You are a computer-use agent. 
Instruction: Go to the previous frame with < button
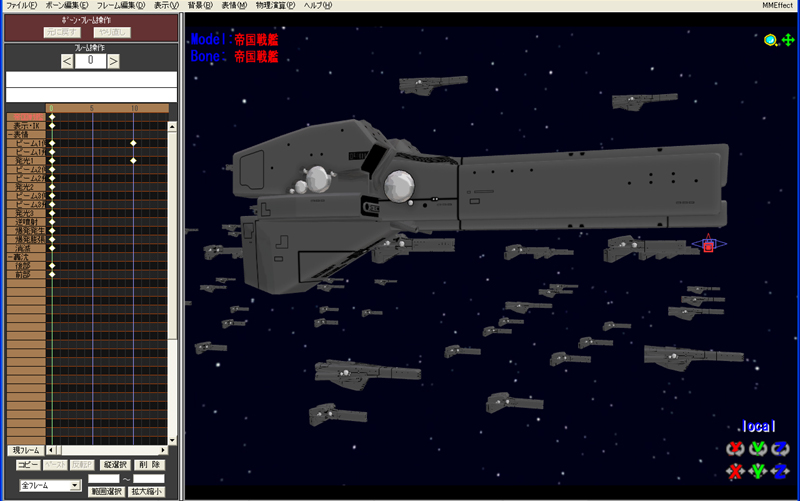tap(67, 61)
